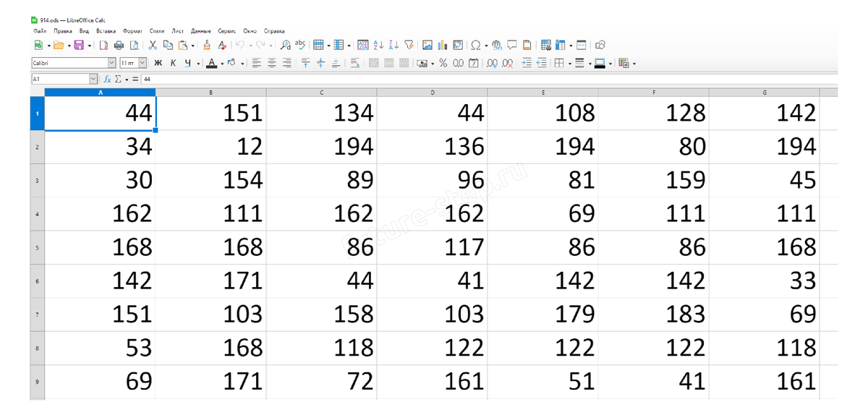Open the Файл menu
The width and height of the screenshot is (868, 415).
[39, 31]
